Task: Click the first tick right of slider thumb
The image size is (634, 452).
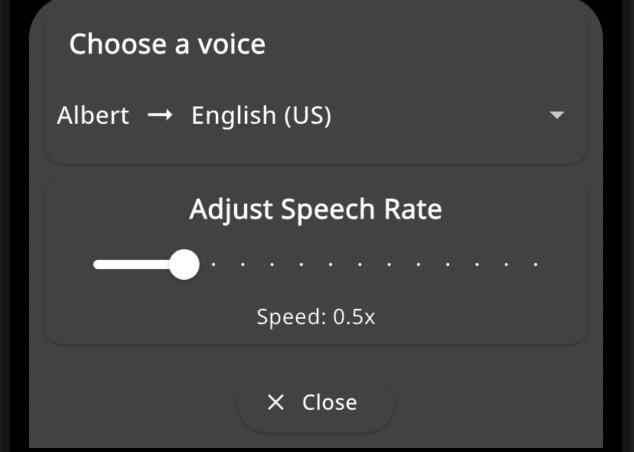Action: tap(214, 265)
